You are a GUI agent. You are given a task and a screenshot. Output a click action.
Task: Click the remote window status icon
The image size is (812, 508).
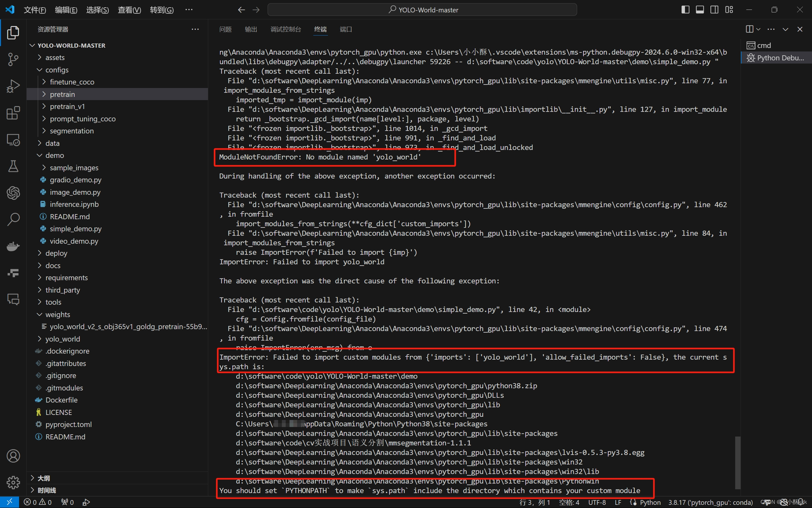coord(10,502)
